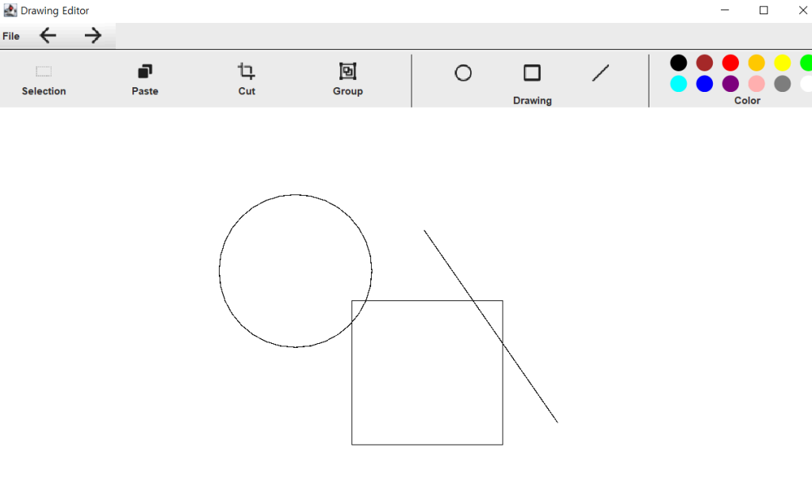
Task: Pick the gray color swatch
Action: pyautogui.click(x=783, y=84)
